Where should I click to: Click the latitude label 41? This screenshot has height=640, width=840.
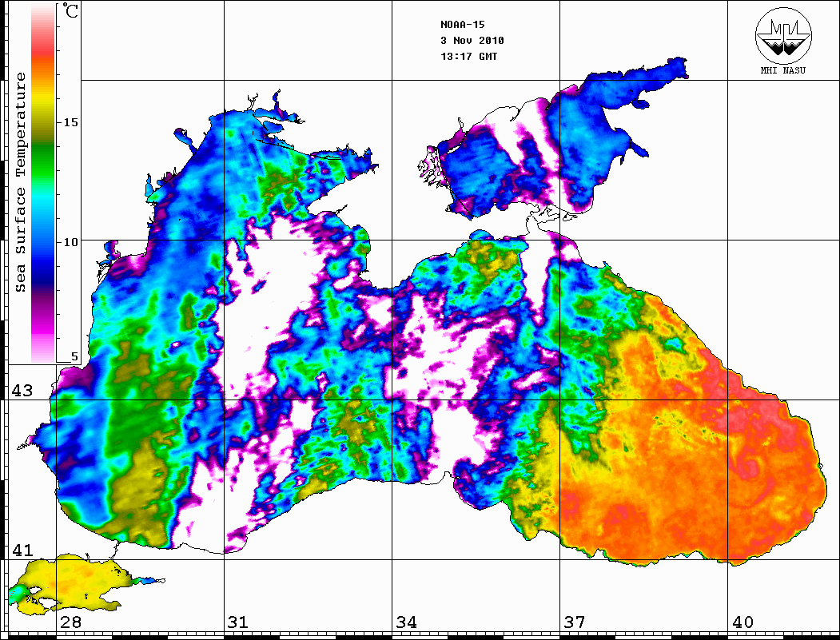click(x=22, y=550)
